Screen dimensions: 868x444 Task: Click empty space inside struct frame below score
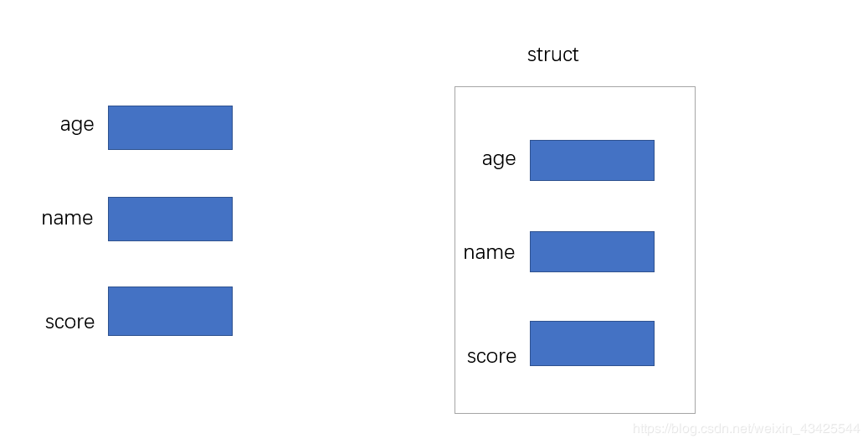574,389
